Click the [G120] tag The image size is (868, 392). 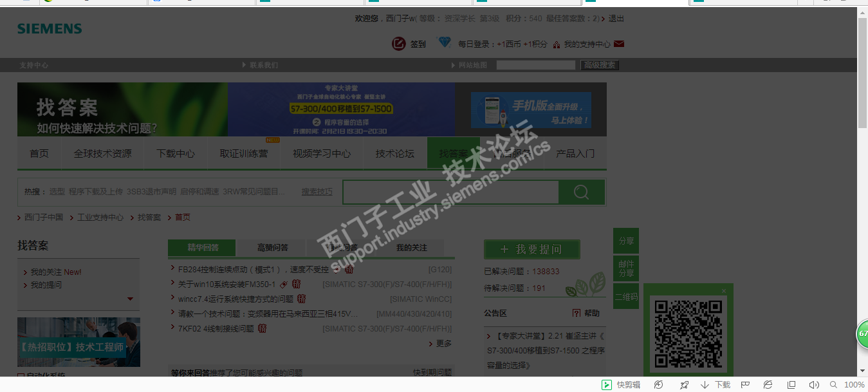point(440,270)
